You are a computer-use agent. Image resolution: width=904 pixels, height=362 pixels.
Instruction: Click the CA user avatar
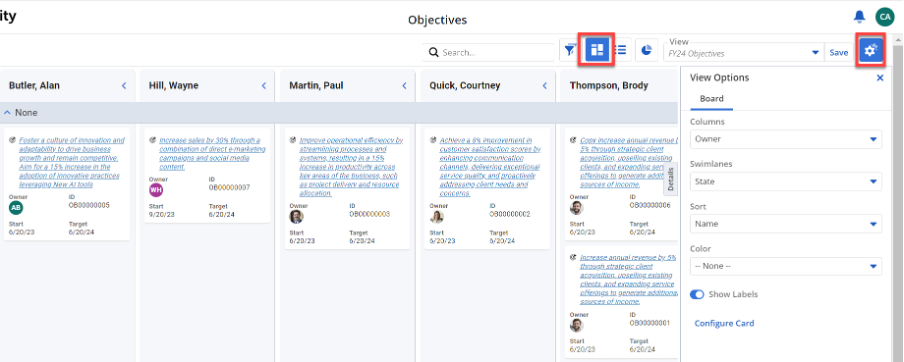click(x=884, y=17)
